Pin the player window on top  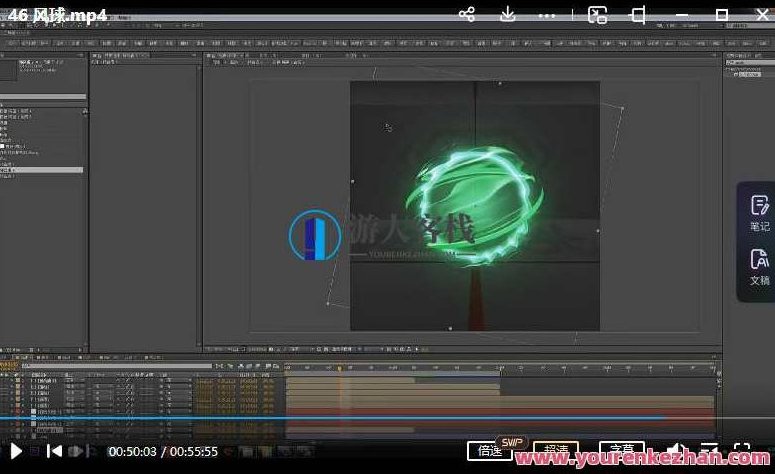point(638,14)
